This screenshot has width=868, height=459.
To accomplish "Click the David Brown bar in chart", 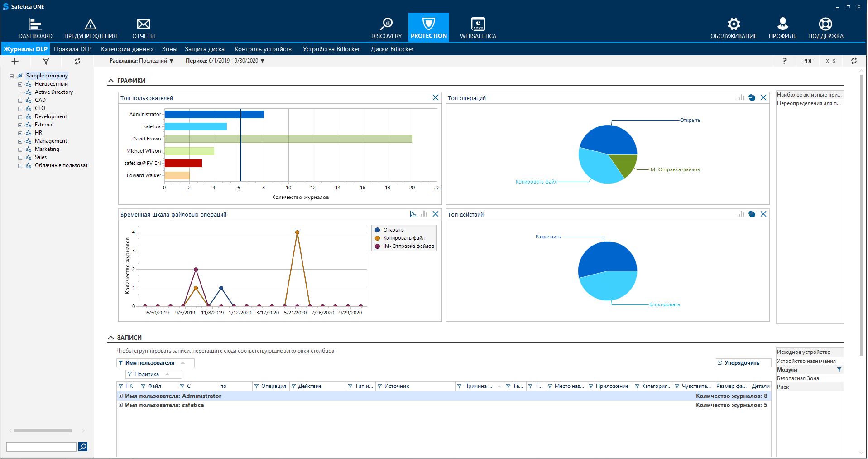I will (288, 139).
